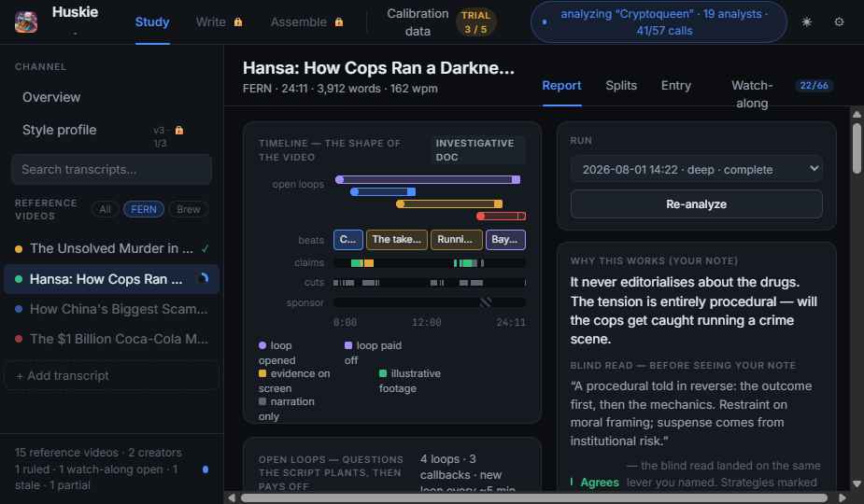Viewport: 864px width, 504px height.
Task: Click the red open loop bar
Action: [x=501, y=216]
